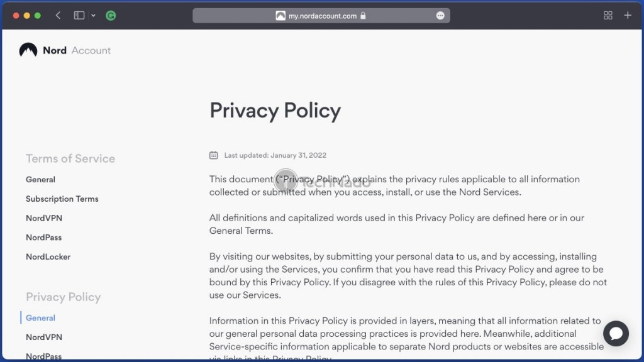Click the Nord mountain logo
This screenshot has height=362, width=644.
tap(28, 50)
